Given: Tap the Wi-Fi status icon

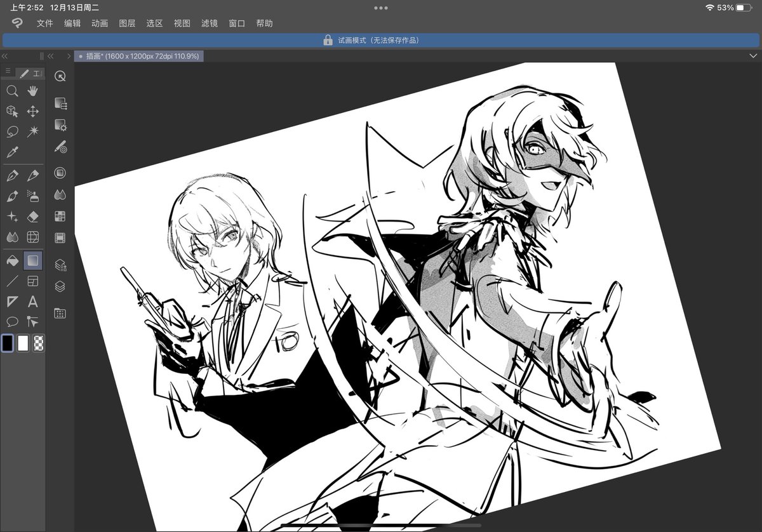Looking at the screenshot, I should coord(709,8).
